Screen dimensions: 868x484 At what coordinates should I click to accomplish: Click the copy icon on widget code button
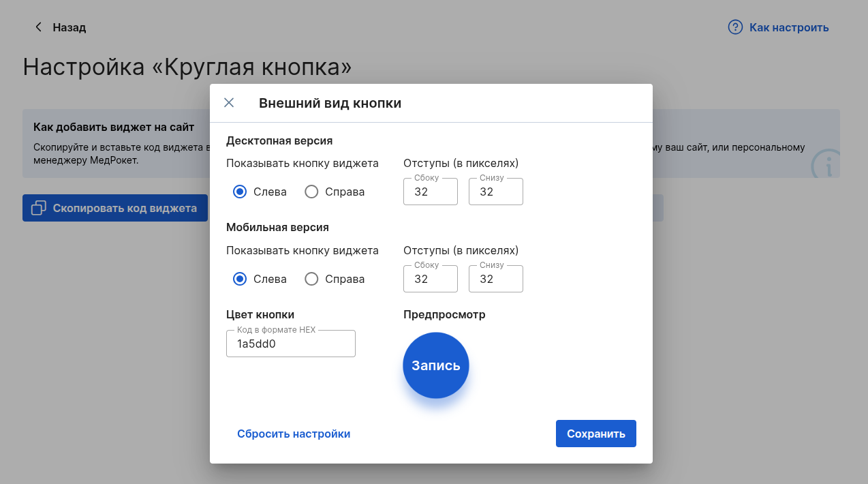[39, 208]
